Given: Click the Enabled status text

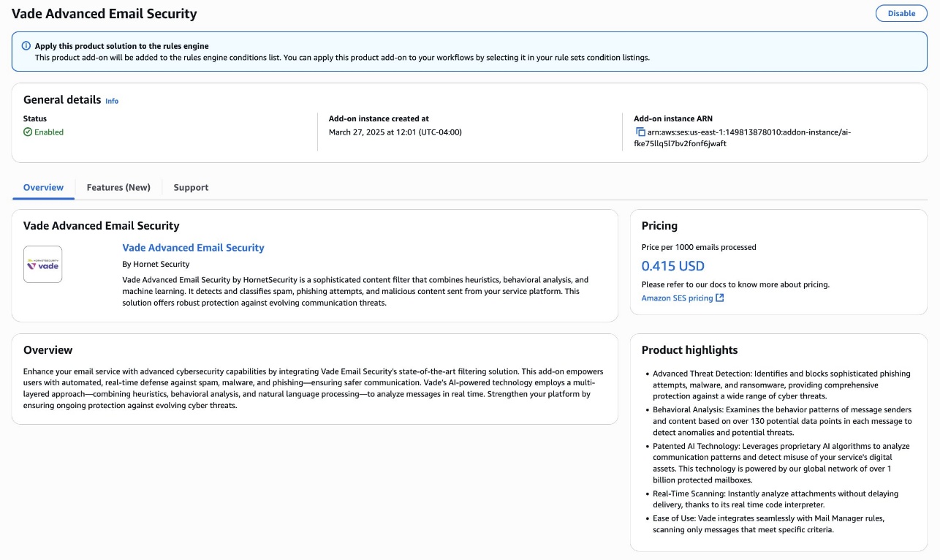Looking at the screenshot, I should click(49, 132).
